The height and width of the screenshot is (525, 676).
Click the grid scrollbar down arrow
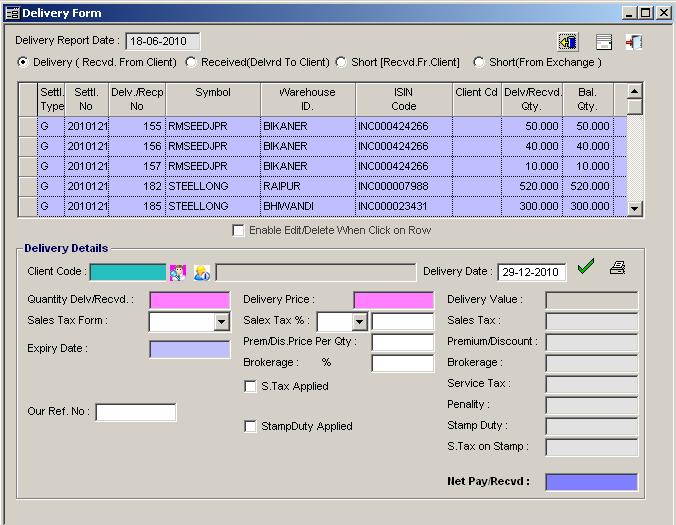pyautogui.click(x=634, y=208)
